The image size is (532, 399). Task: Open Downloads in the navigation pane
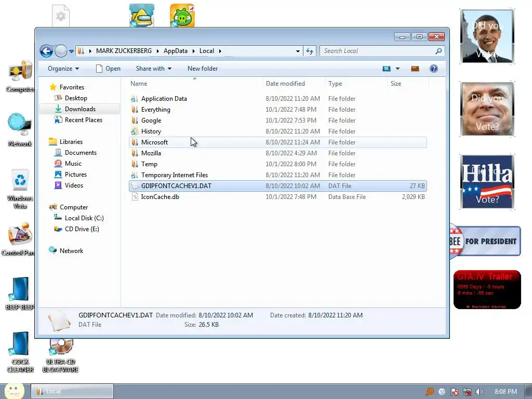point(75,109)
